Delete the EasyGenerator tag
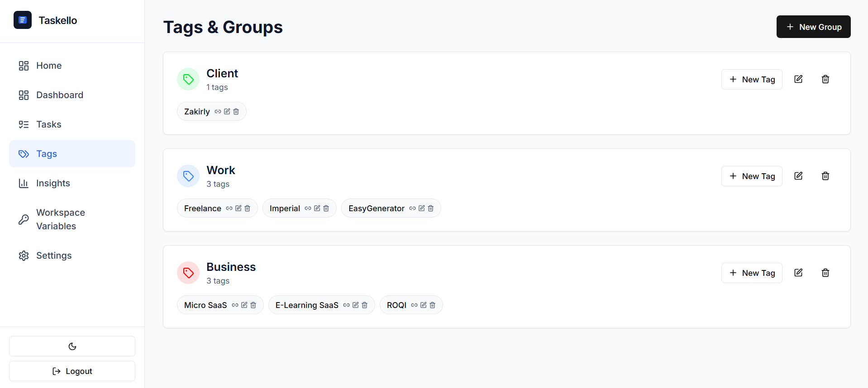The width and height of the screenshot is (868, 388). point(431,208)
